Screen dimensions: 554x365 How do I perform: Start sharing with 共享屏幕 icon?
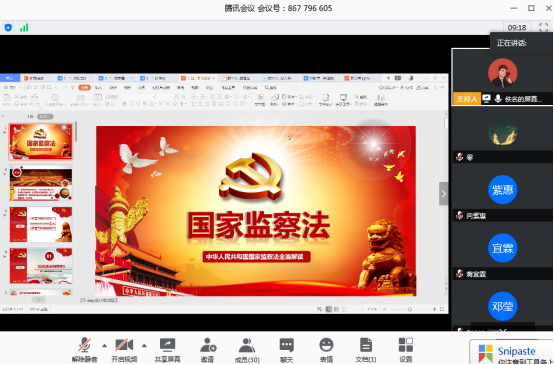pos(167,349)
